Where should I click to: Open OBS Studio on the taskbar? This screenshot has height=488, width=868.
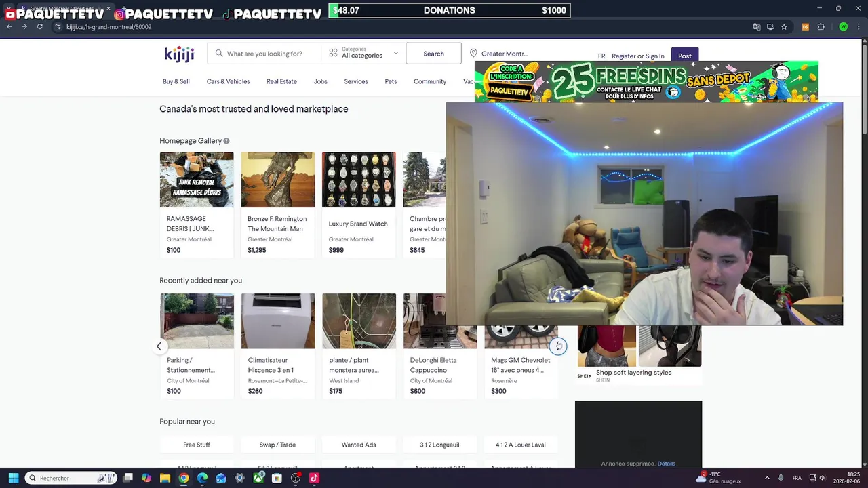(x=296, y=478)
